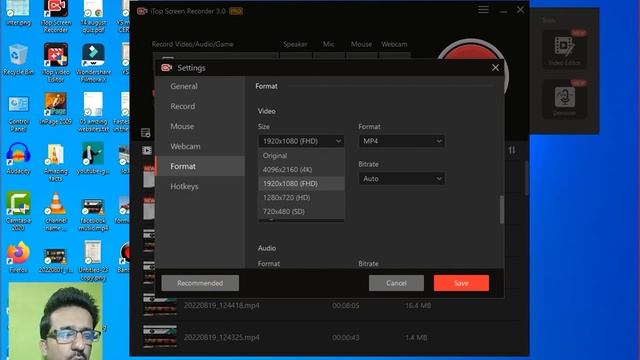Select the 20220819_124418.mp4 file name
The image size is (640, 360).
(222, 305)
